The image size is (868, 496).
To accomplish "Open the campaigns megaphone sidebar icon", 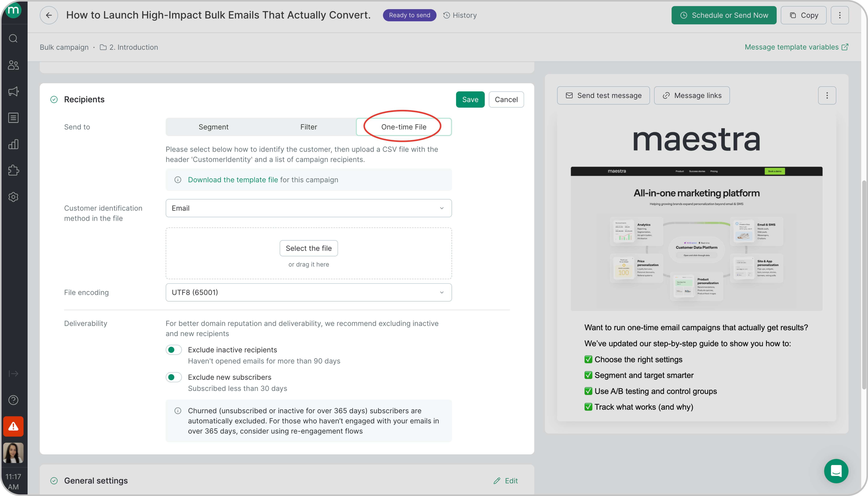I will point(13,91).
